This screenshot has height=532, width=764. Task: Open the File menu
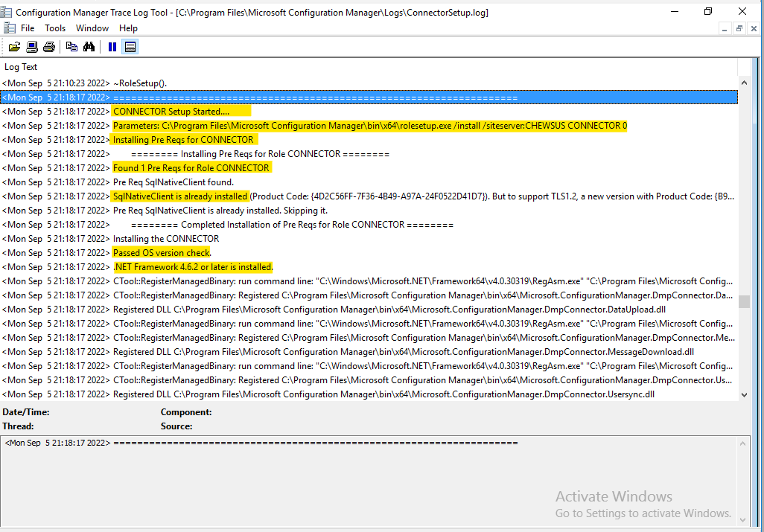28,28
